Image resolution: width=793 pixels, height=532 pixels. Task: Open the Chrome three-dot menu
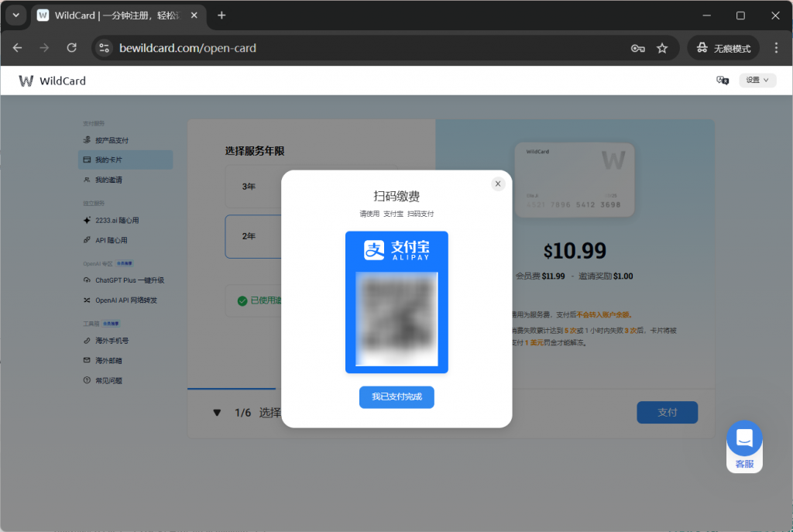point(776,48)
